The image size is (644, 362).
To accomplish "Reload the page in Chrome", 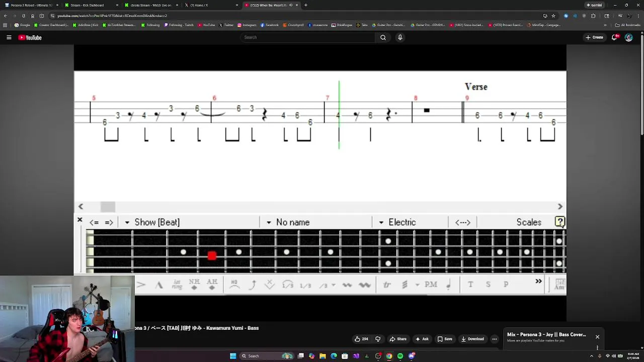I will click(x=24, y=16).
